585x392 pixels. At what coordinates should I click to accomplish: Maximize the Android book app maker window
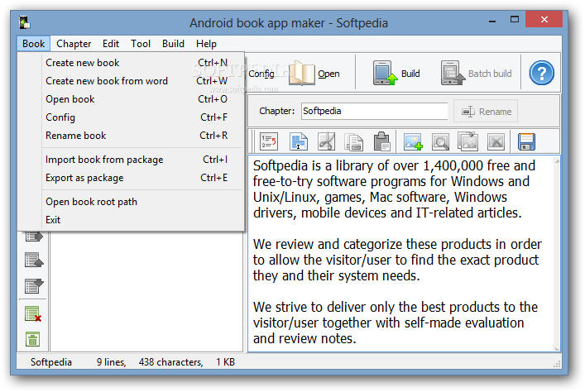coord(515,19)
